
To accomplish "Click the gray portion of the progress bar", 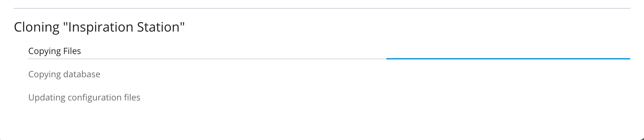I will click(207, 58).
